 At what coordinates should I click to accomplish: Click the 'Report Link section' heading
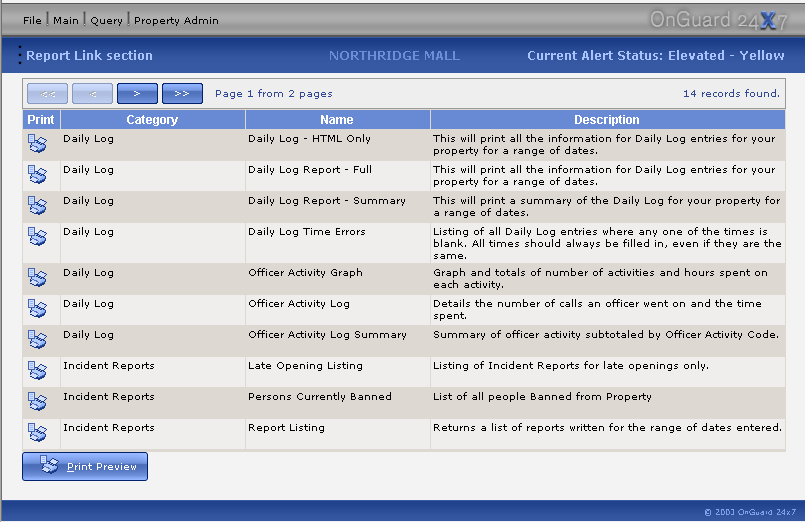point(89,55)
